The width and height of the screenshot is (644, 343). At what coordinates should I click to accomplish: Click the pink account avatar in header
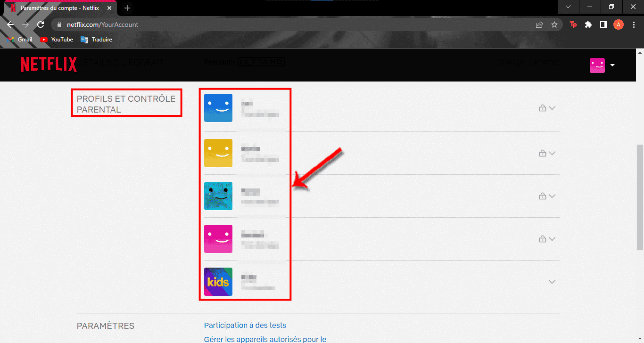pos(597,65)
